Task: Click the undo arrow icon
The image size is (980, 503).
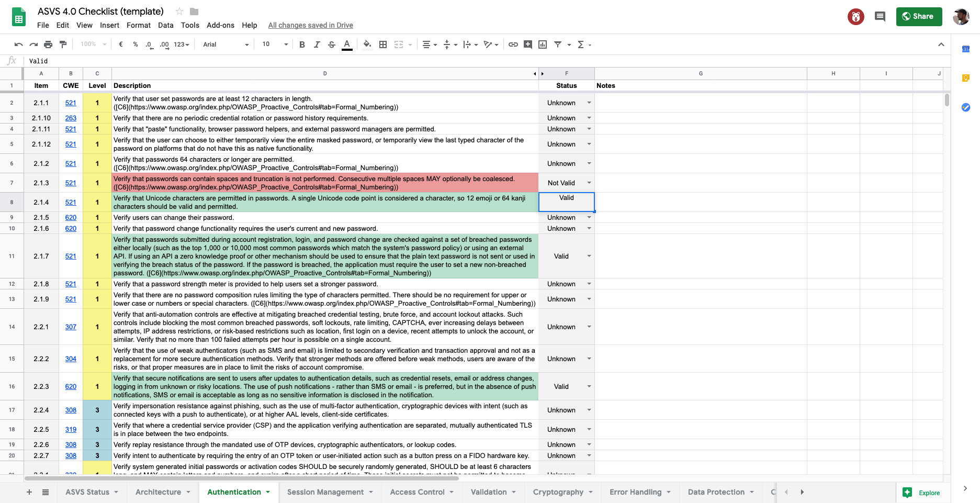Action: pos(19,44)
